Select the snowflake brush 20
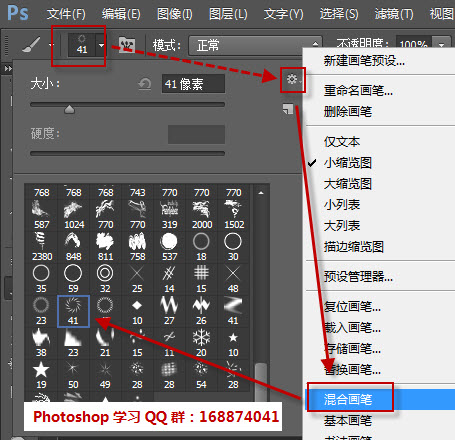 point(201,343)
